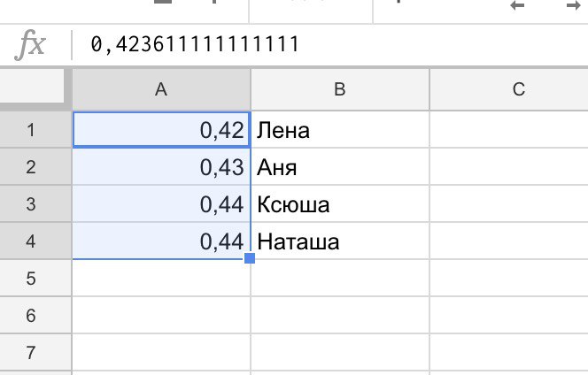Select the cell containing Лена
Screen dimensions: 588x375
[x=340, y=130]
